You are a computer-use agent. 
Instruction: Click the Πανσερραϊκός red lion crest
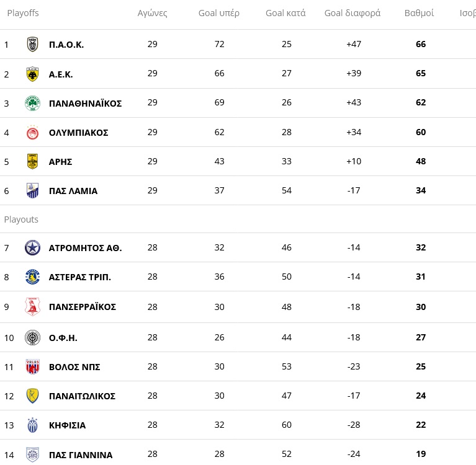click(x=32, y=307)
